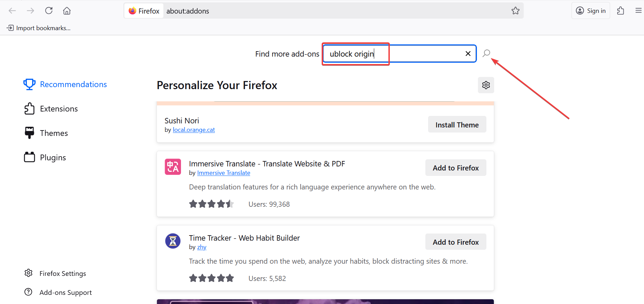644x304 pixels.
Task: Go to the Firefox home page
Action: (67, 11)
